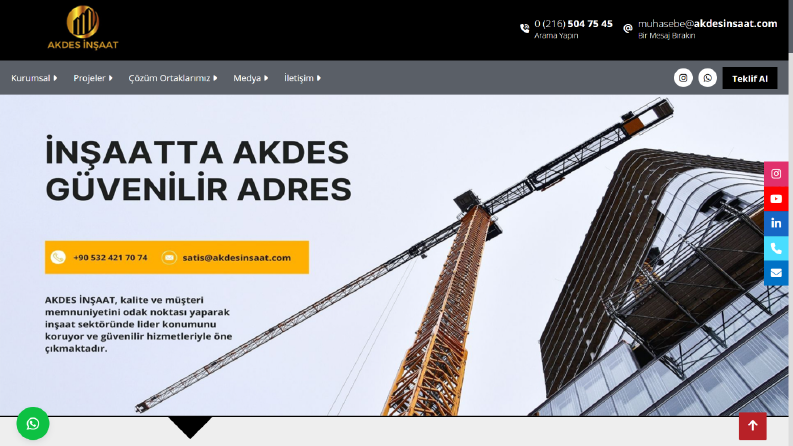Viewport: 793px width, 446px height.
Task: Open WhatsApp from the navbar round icon
Action: (708, 78)
